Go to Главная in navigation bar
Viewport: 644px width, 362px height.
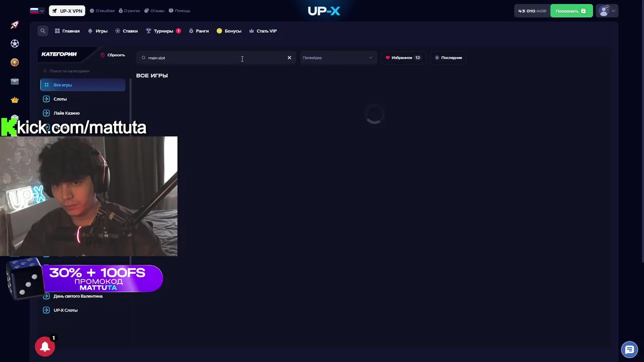click(x=67, y=31)
